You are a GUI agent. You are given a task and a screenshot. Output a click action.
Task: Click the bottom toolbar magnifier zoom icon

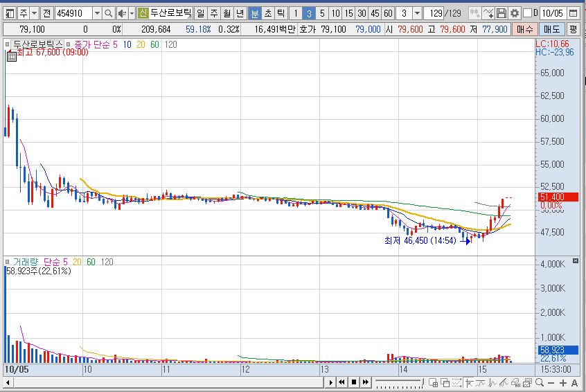540,383
